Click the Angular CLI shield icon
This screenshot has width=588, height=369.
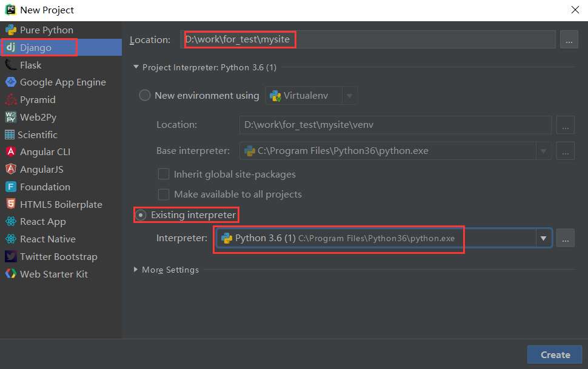pyautogui.click(x=11, y=151)
